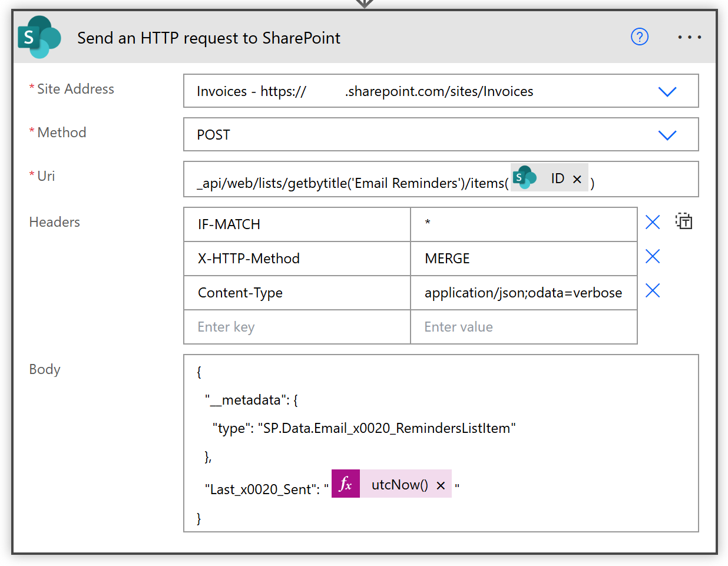Expand the Method dropdown chevron

667,135
